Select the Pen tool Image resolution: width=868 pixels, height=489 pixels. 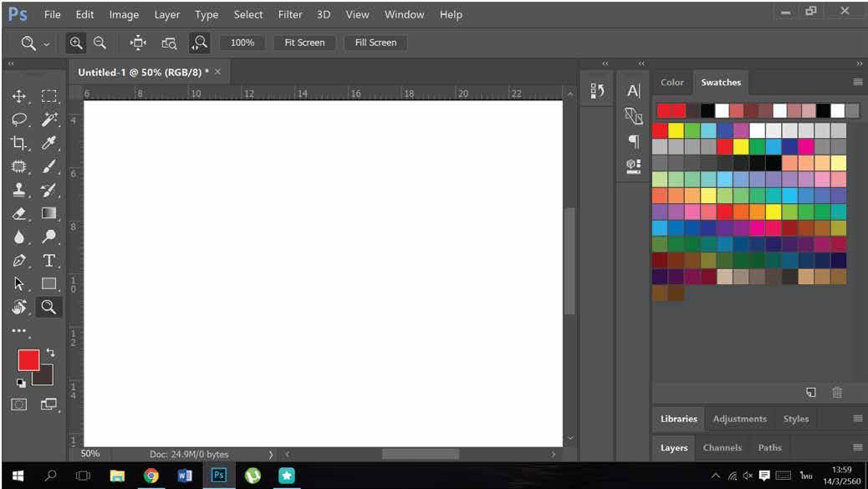[x=19, y=260]
